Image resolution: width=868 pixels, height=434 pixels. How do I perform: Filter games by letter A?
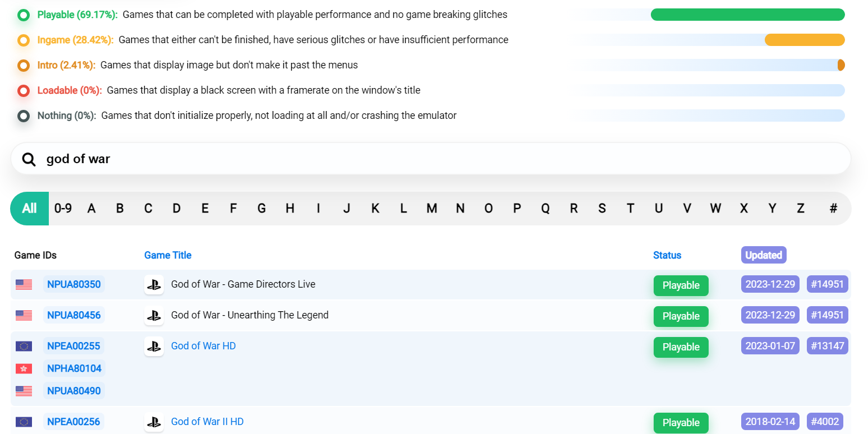[x=91, y=209]
